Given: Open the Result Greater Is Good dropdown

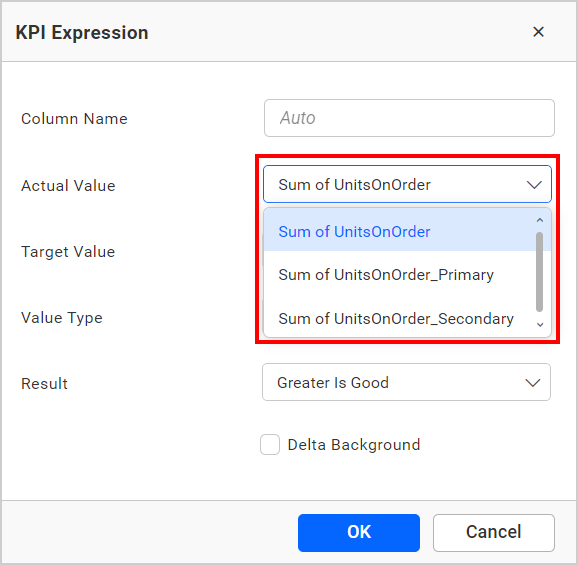Looking at the screenshot, I should 406,382.
